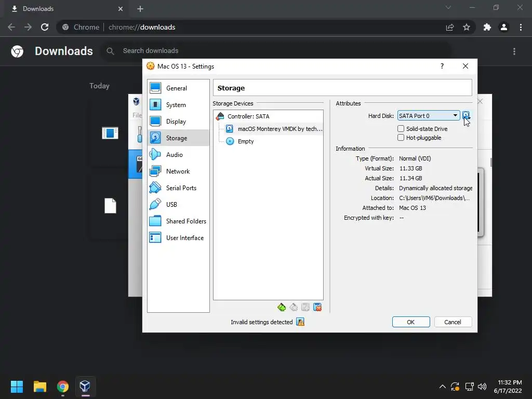Click the share page icon in Chrome
The height and width of the screenshot is (399, 532).
[450, 27]
